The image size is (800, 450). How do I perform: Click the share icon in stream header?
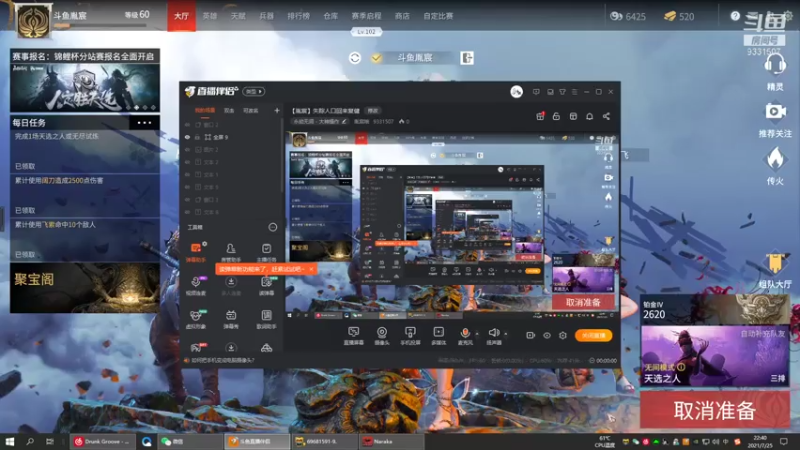click(606, 116)
